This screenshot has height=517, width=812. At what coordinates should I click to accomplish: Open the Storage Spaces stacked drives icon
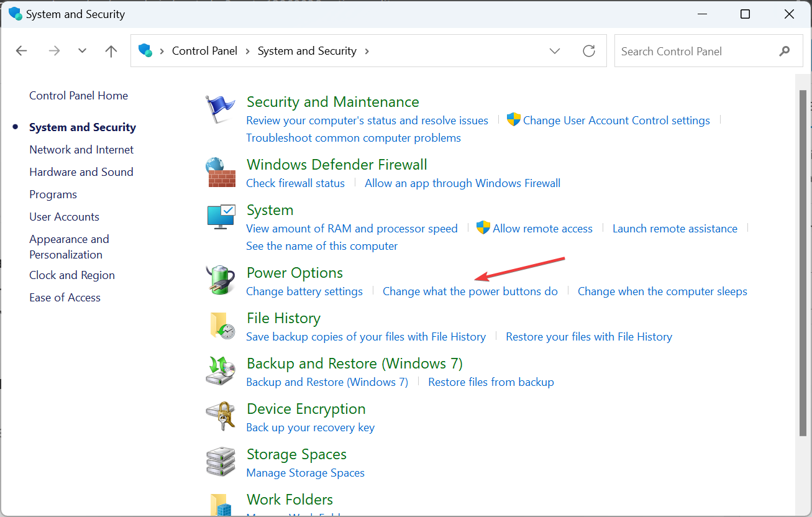click(221, 462)
